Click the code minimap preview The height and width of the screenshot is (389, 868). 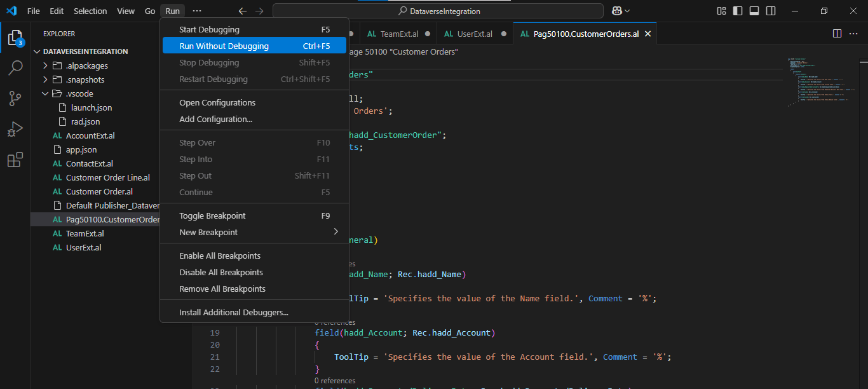coord(817,80)
